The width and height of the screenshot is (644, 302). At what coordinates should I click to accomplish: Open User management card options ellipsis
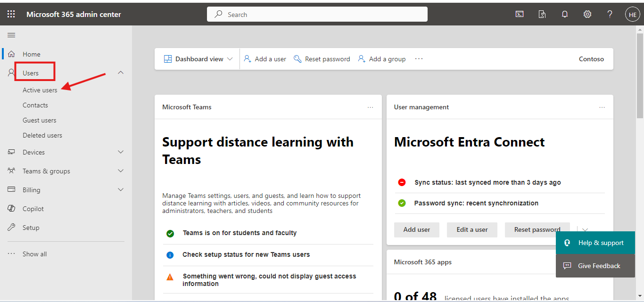click(602, 107)
